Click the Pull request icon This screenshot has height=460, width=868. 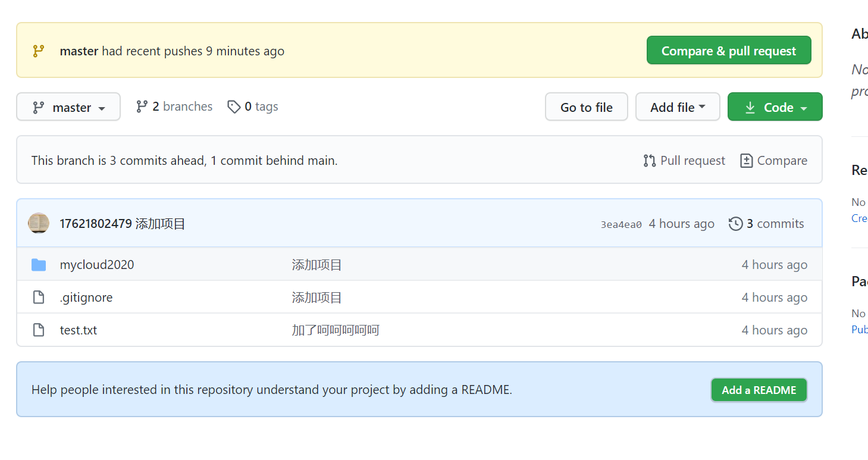[650, 161]
